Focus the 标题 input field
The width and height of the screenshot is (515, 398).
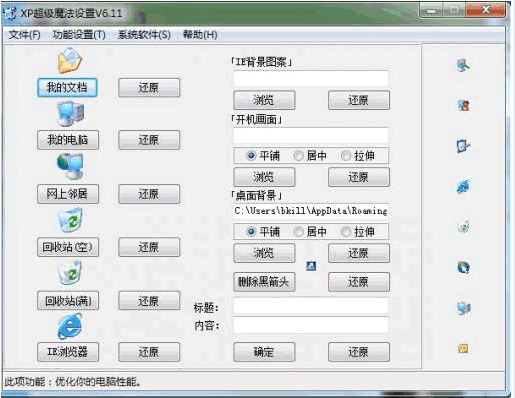pyautogui.click(x=311, y=306)
